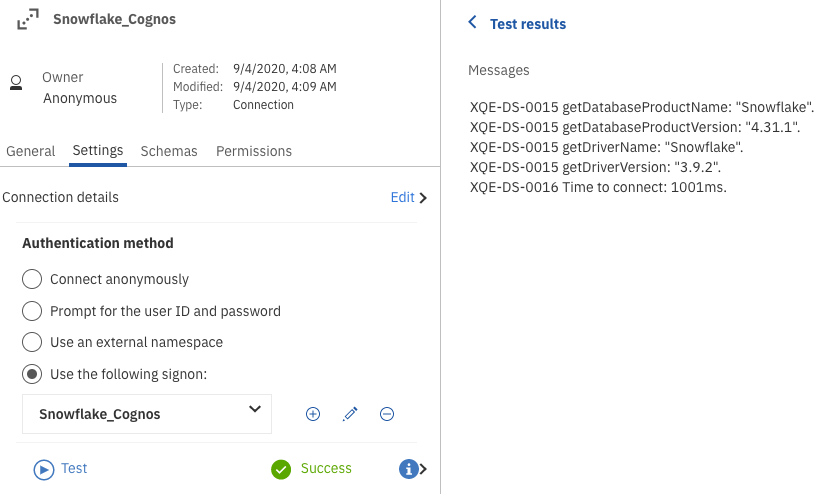Click the Snowflake_Cognos connection icon

28,19
